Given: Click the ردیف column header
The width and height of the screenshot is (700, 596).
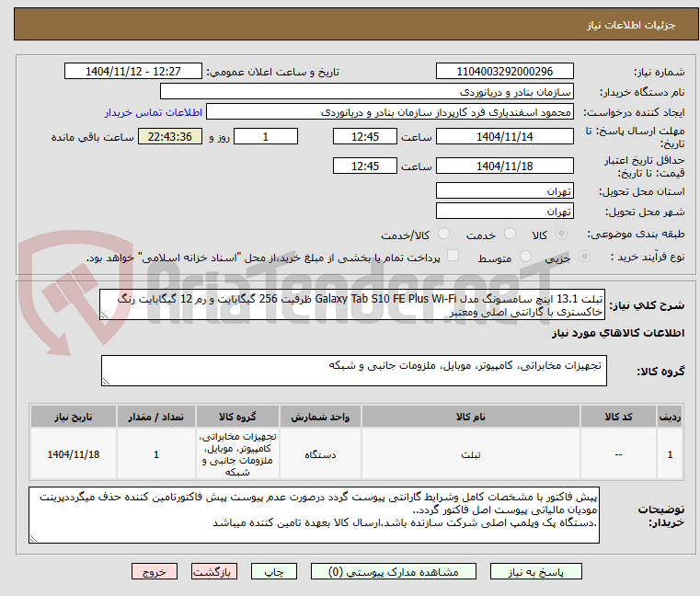Looking at the screenshot, I should [x=670, y=417].
